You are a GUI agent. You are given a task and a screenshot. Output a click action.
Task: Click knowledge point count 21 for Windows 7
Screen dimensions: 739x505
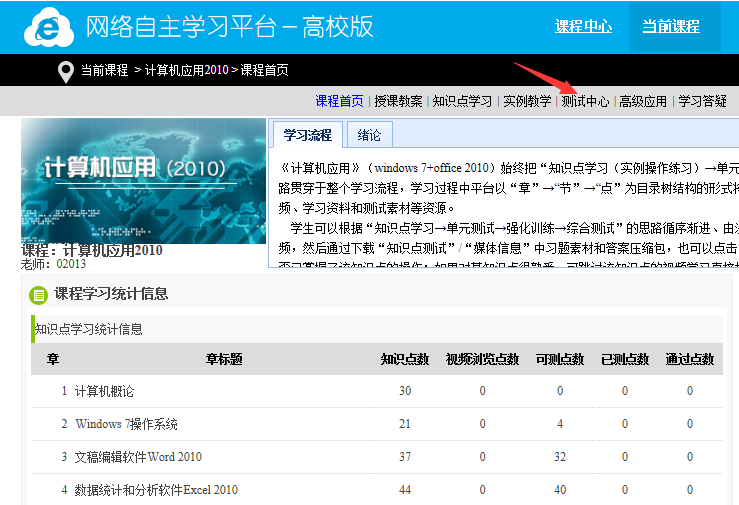coord(405,424)
